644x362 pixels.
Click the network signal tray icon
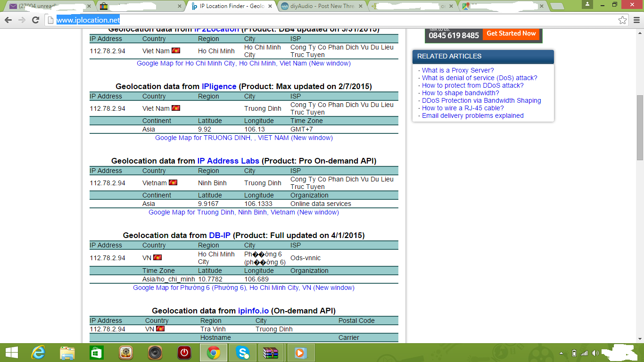(585, 353)
